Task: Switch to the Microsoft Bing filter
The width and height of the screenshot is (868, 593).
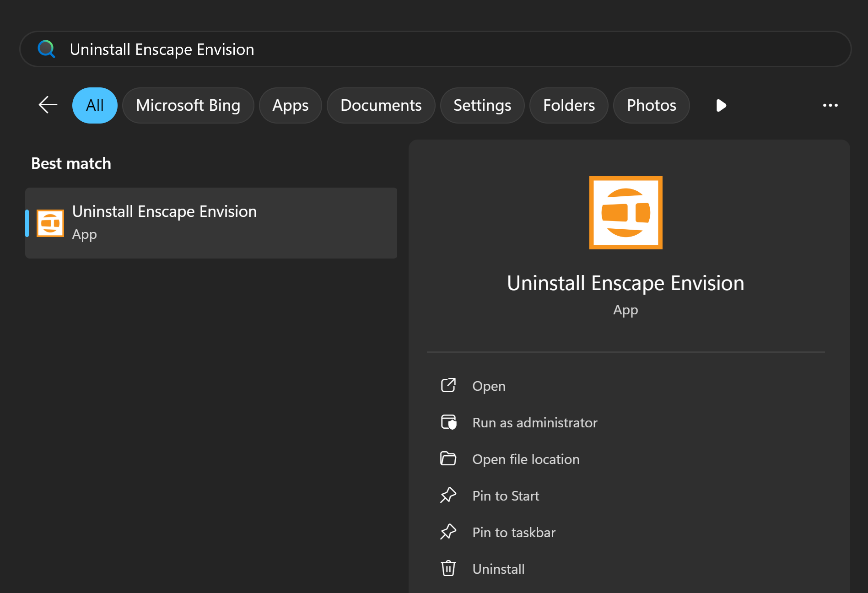Action: 188,105
